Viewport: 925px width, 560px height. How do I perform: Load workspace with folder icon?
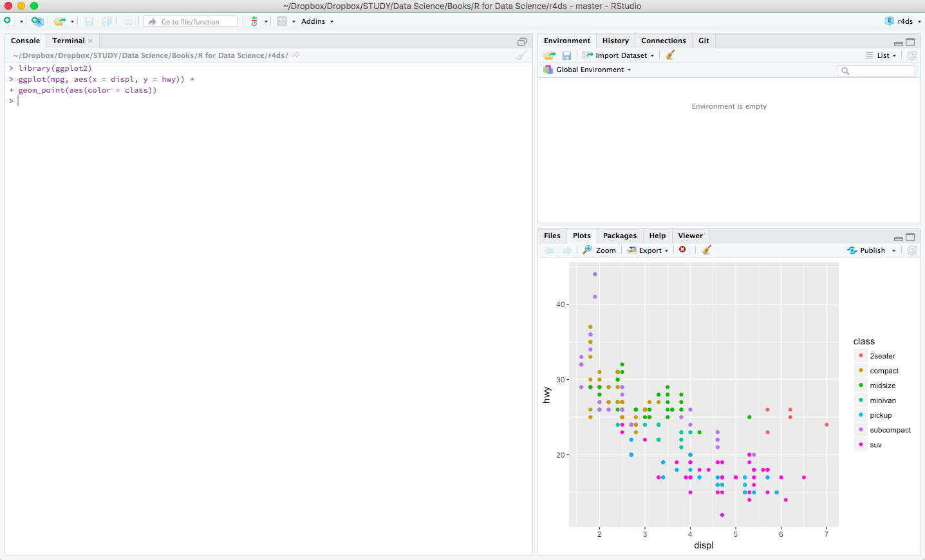pos(550,55)
